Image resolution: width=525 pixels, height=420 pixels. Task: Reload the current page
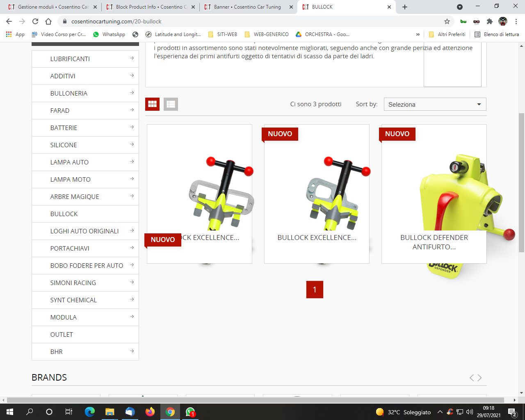[x=35, y=21]
